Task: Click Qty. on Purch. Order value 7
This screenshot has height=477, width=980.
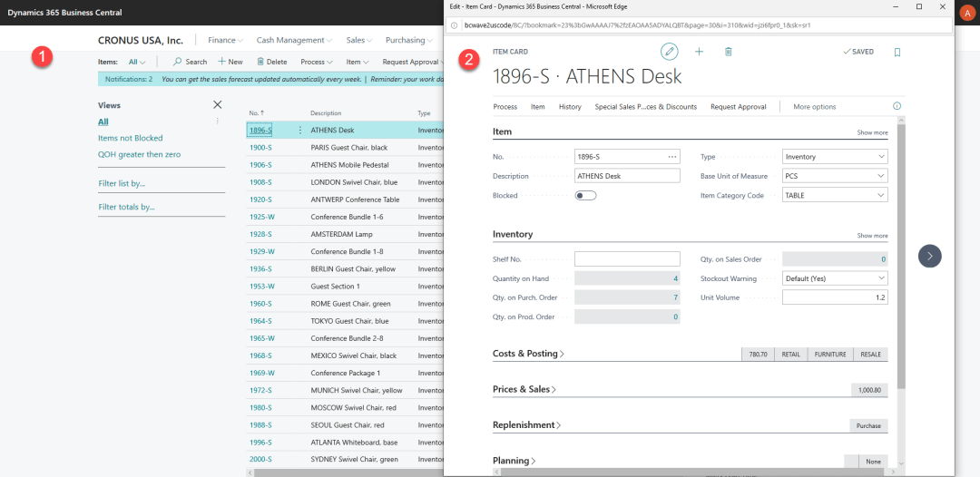Action: click(x=676, y=297)
